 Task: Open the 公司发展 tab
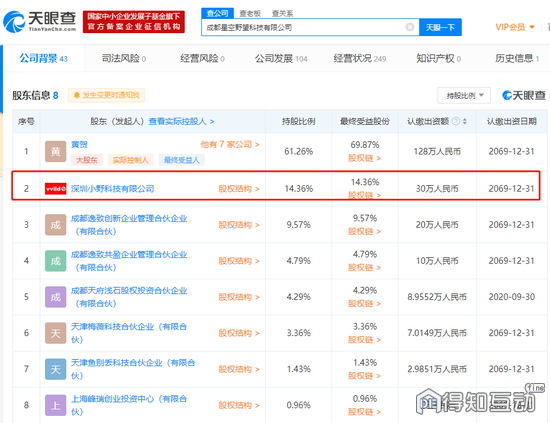pyautogui.click(x=281, y=58)
